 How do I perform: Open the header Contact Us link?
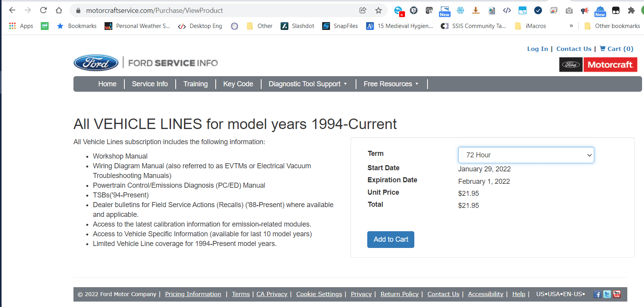[574, 49]
